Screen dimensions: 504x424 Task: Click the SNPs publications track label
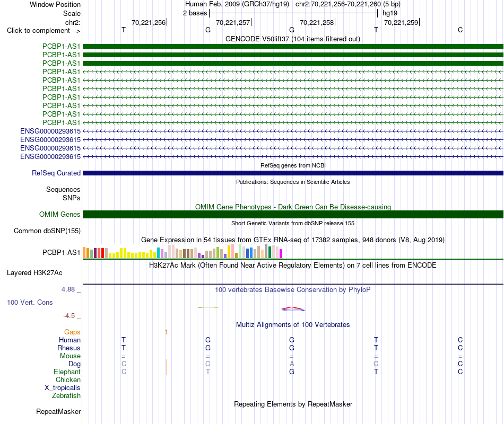coord(72,198)
